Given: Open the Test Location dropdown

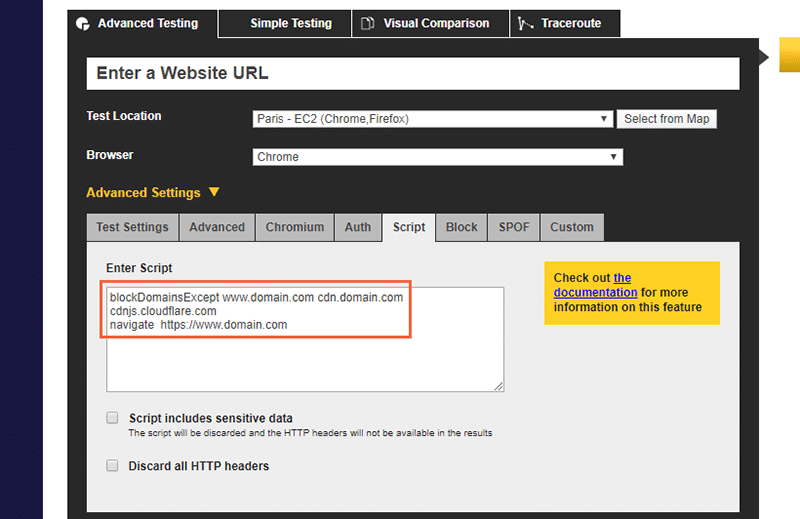Looking at the screenshot, I should (x=433, y=119).
